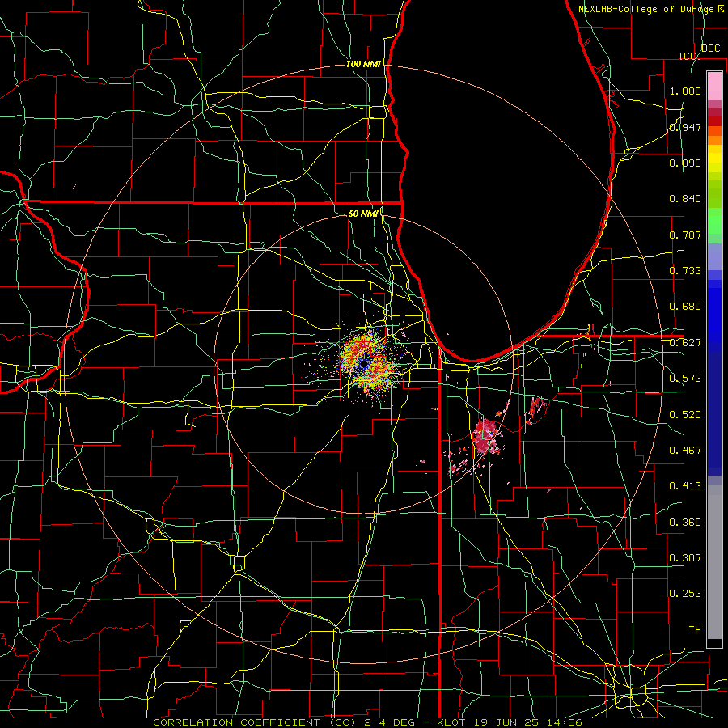
Task: Click the 50 NMI range ring label
Action: tap(363, 214)
